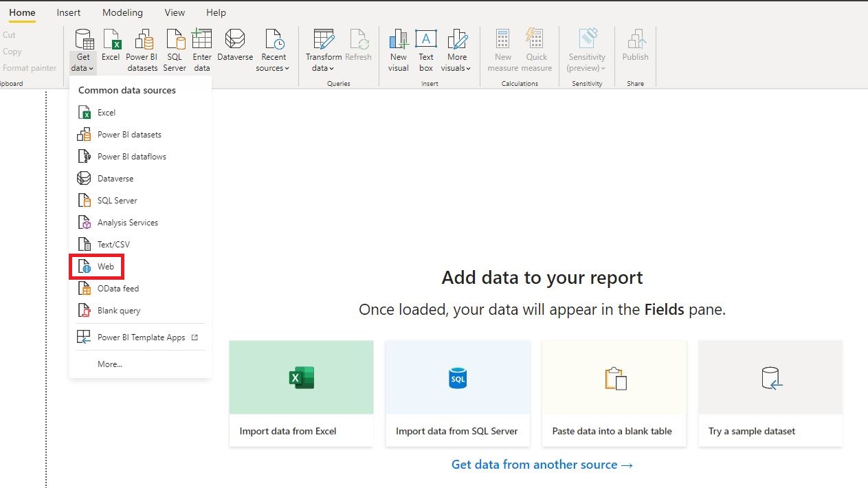868x488 pixels.
Task: Click the clipboard icon on the paste card
Action: click(615, 379)
